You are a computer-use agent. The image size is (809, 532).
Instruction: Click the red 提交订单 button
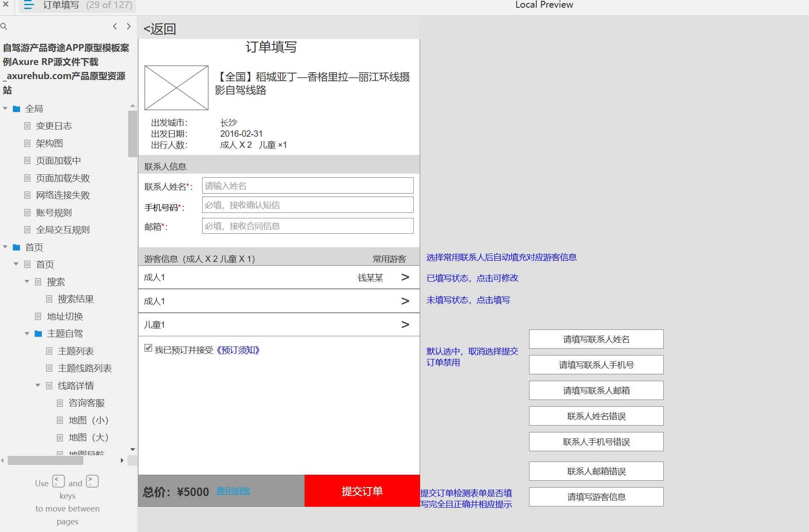362,491
